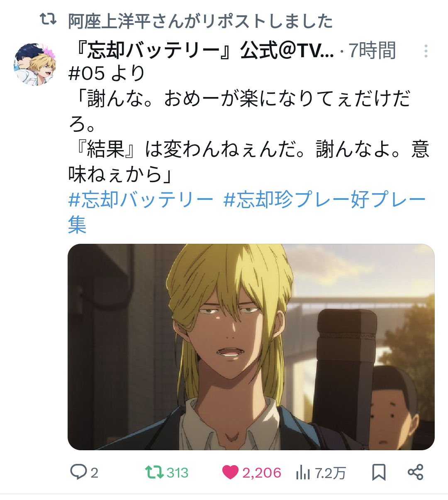Tap the 7時間 timestamp
Viewport: 448px width, 500px height.
[372, 51]
